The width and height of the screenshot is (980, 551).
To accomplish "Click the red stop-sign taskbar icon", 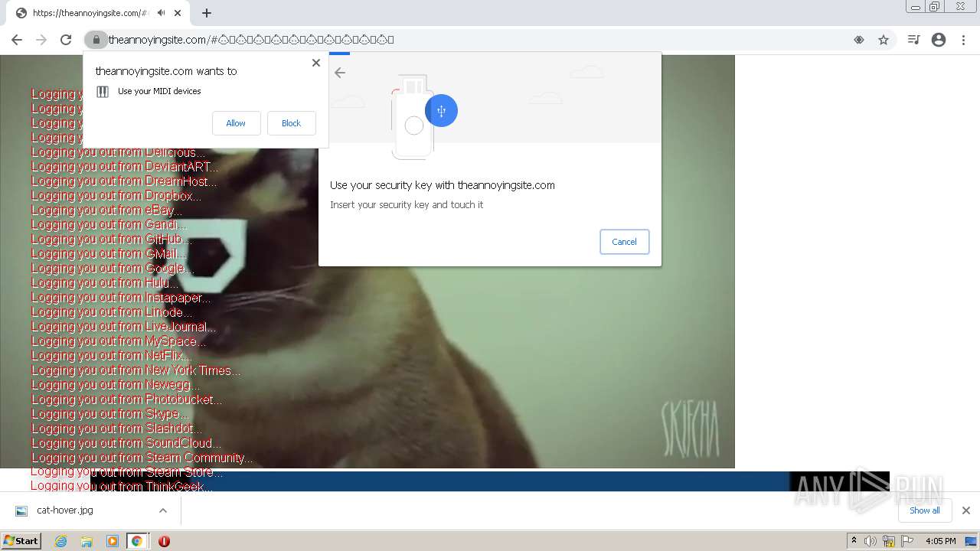I will (164, 541).
